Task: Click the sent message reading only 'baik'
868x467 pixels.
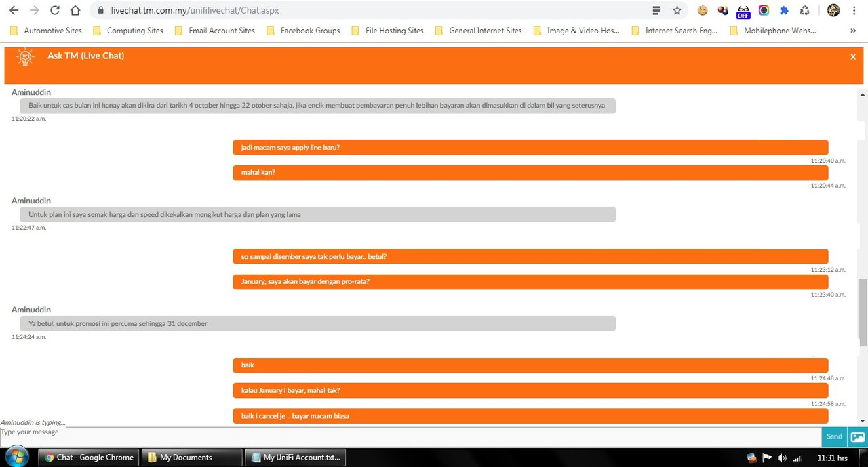Action: [530, 365]
